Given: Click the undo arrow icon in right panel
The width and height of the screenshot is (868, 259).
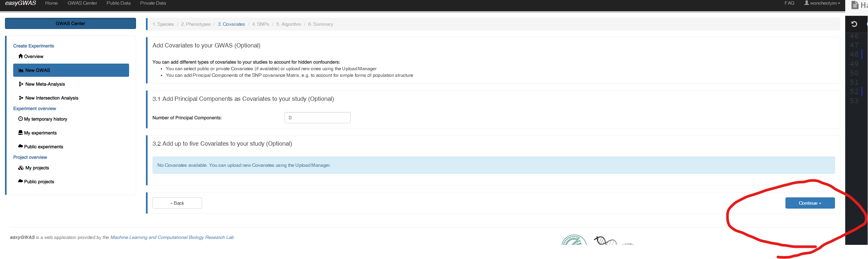Looking at the screenshot, I should point(854,24).
